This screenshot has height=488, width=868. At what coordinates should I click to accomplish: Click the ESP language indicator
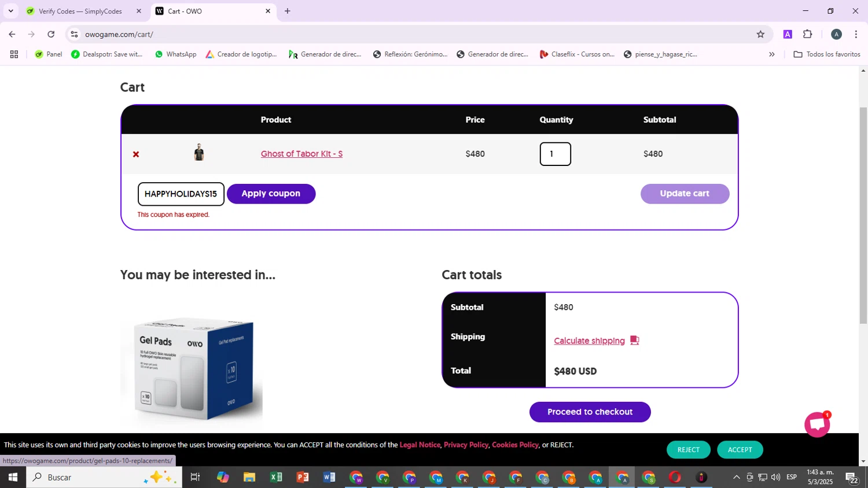(792, 477)
